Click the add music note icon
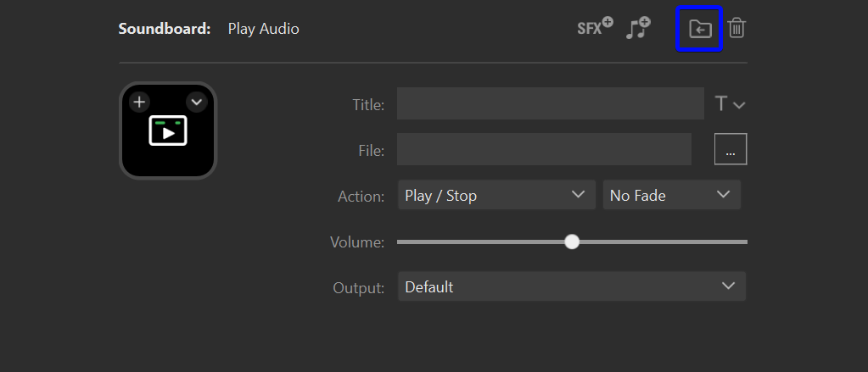The height and width of the screenshot is (372, 868). point(637,28)
